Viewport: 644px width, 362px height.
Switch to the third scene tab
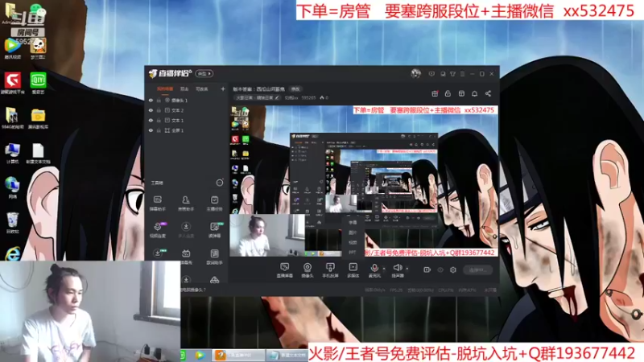click(202, 89)
